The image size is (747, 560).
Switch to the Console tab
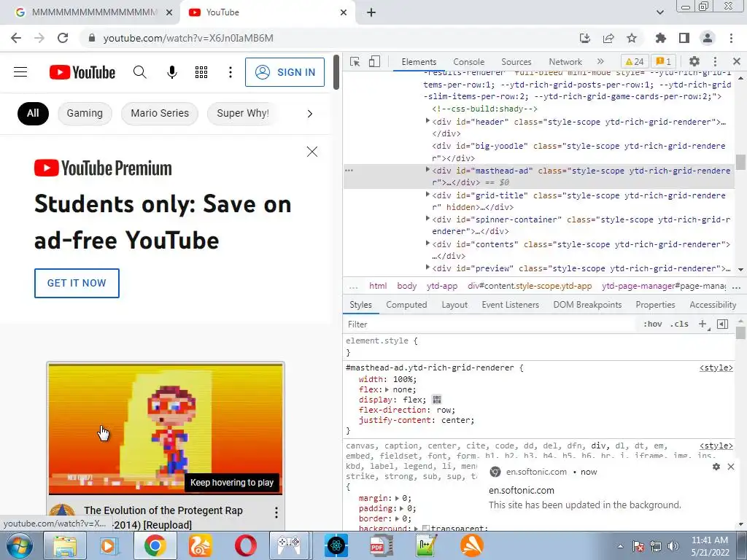tap(469, 62)
